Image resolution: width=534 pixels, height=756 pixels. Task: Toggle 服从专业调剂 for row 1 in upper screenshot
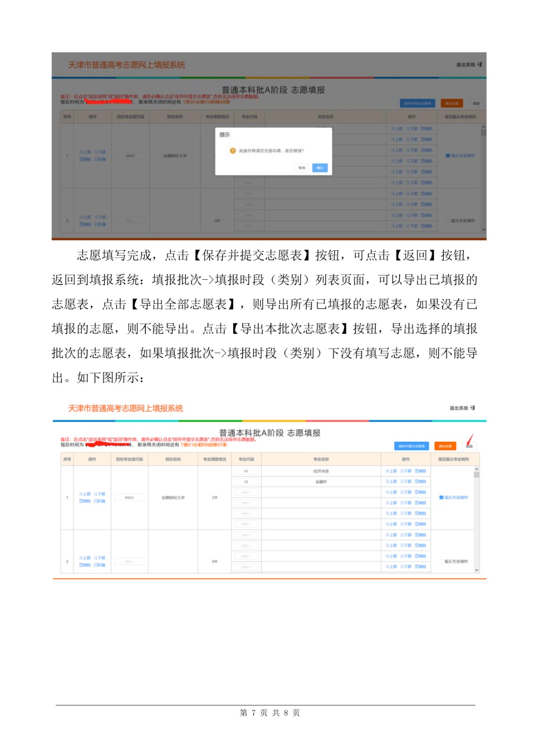click(x=448, y=155)
